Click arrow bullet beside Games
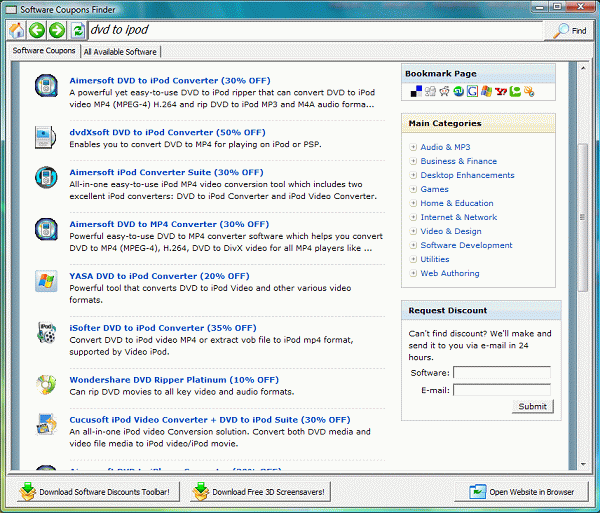This screenshot has height=513, width=600. [x=413, y=189]
